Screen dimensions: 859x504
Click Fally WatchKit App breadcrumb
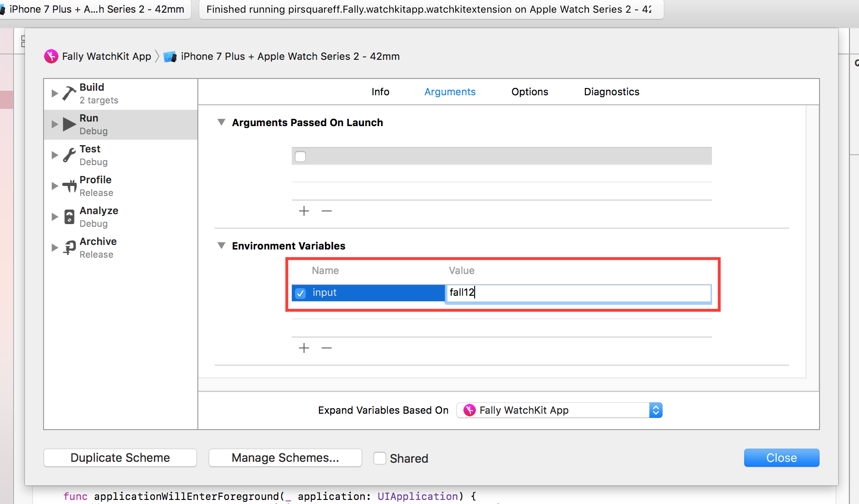[x=106, y=57]
